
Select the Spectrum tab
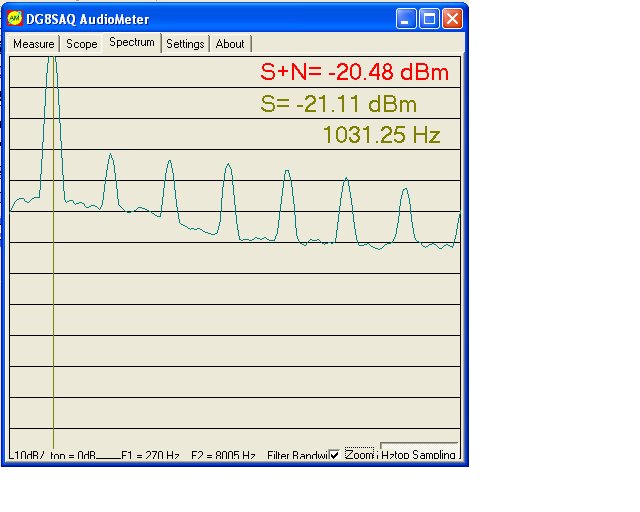[x=132, y=43]
